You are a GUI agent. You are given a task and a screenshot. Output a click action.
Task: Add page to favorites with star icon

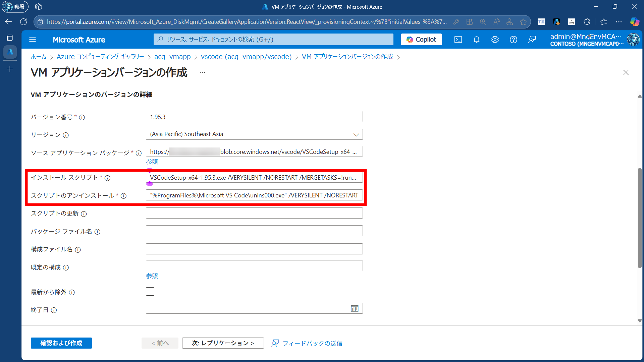pos(523,22)
